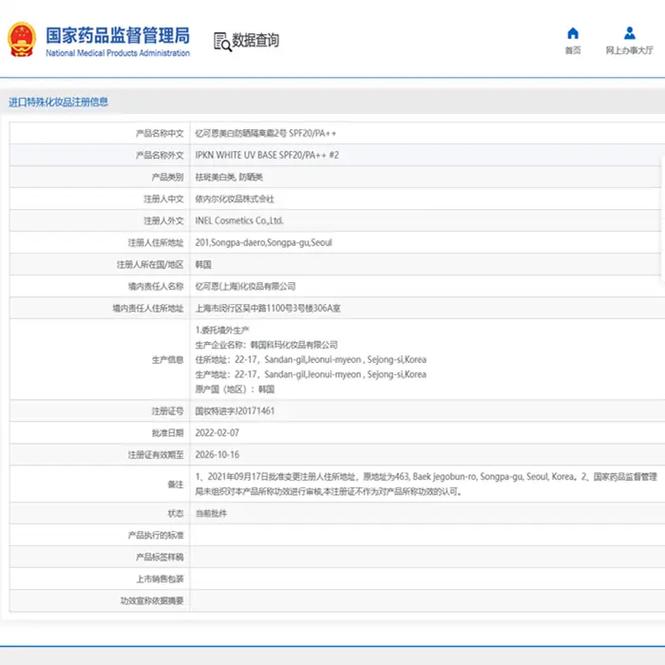This screenshot has width=665, height=665.
Task: Click the 境内责任人住所地址 label
Action: click(148, 308)
